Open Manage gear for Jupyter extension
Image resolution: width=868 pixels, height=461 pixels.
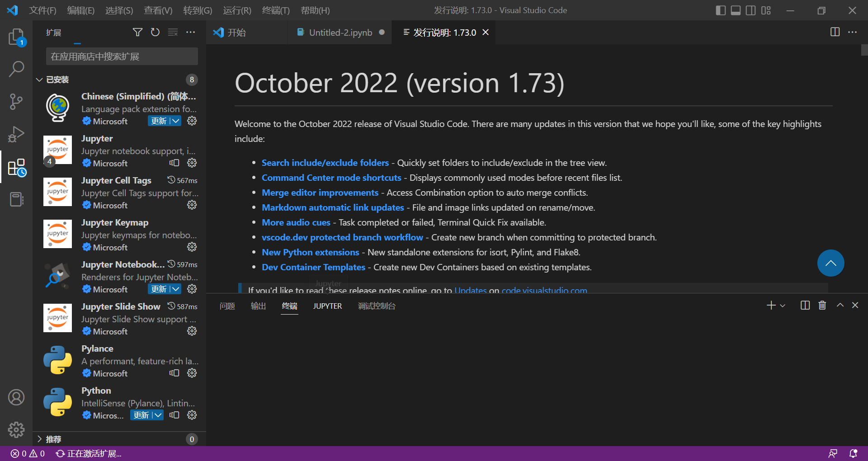point(192,163)
